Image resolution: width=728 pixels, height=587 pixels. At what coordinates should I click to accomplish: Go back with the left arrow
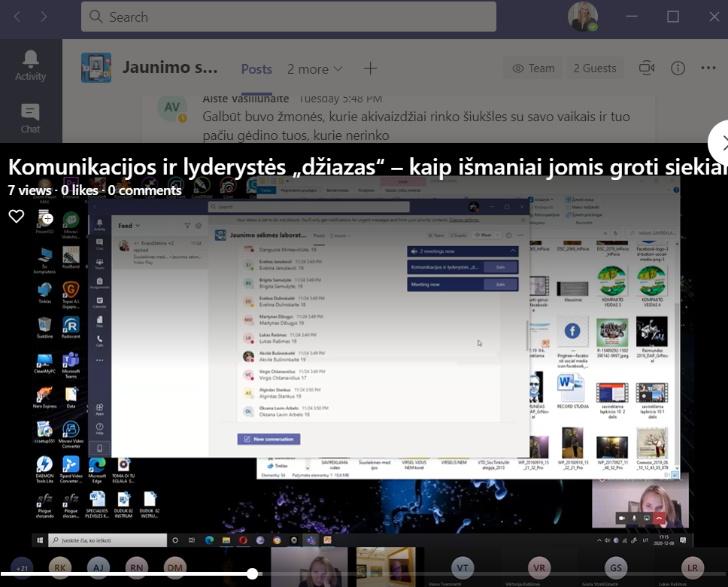pos(17,17)
